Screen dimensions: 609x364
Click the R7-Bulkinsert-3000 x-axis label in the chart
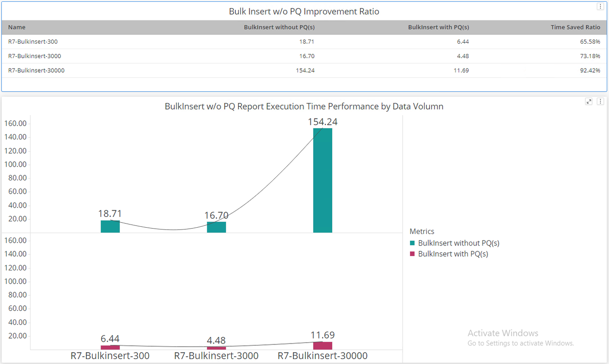tap(216, 356)
